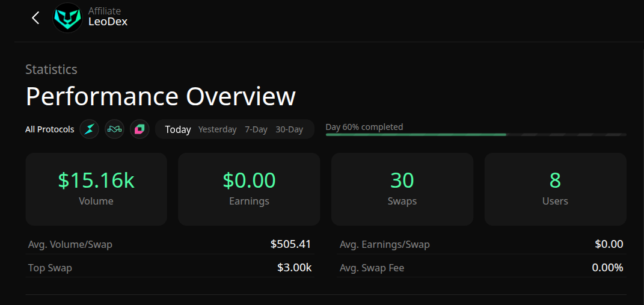644x305 pixels.
Task: Click the LeoDex lion logo
Action: 67,18
